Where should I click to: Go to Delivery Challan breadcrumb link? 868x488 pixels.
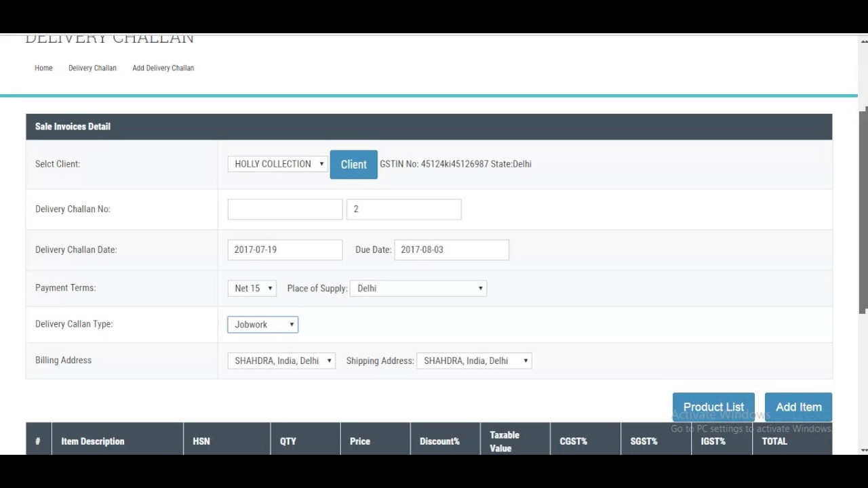tap(92, 68)
